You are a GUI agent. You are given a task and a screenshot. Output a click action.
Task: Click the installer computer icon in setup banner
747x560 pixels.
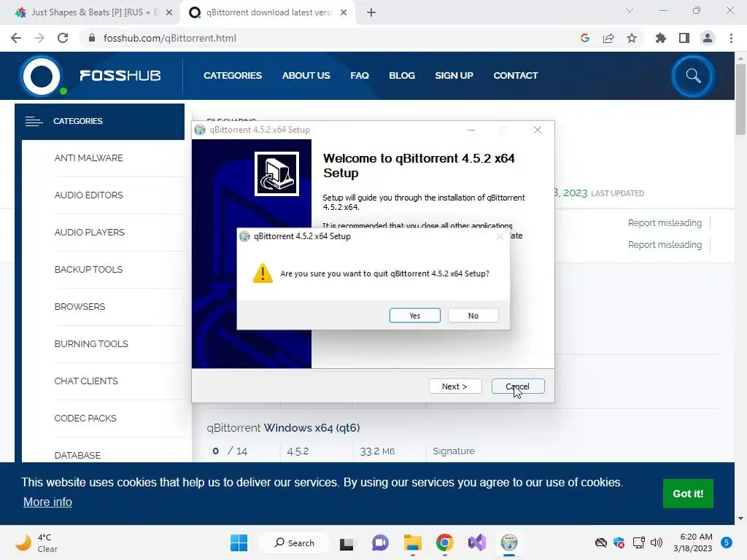276,174
